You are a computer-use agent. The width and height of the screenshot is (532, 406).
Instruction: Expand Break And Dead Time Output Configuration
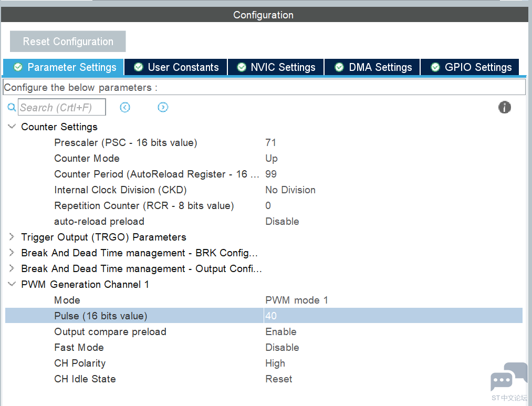tap(12, 268)
